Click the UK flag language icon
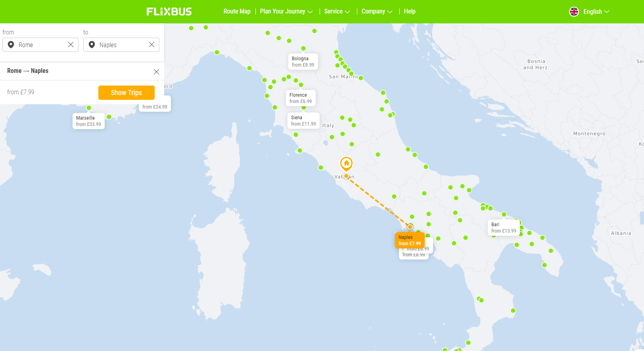This screenshot has width=644, height=351. (574, 11)
